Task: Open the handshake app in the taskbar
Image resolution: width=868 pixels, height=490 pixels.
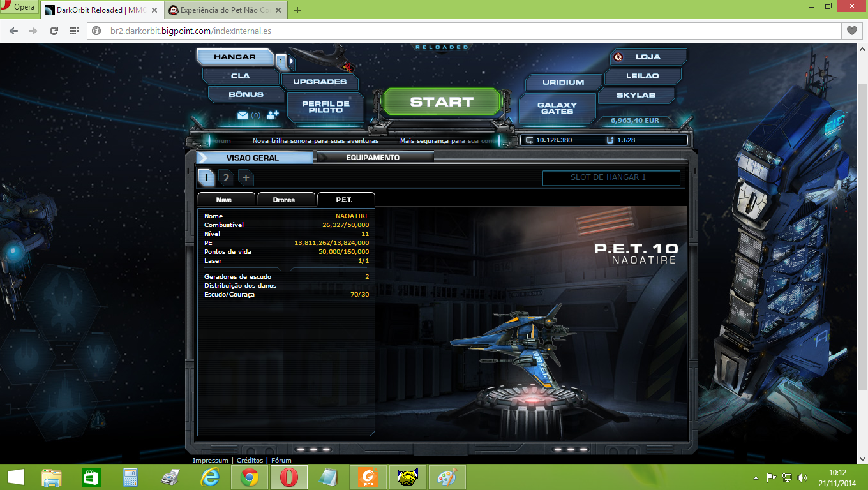Action: click(407, 477)
